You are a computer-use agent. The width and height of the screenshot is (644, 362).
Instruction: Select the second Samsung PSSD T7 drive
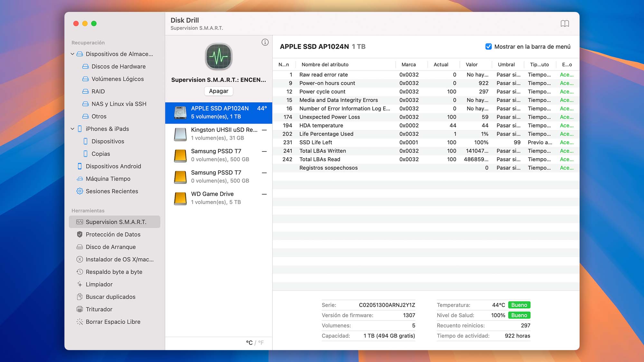point(219,177)
